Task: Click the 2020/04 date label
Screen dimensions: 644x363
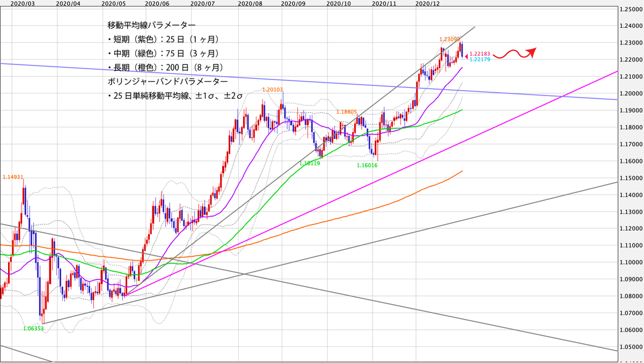Action: [x=67, y=3]
